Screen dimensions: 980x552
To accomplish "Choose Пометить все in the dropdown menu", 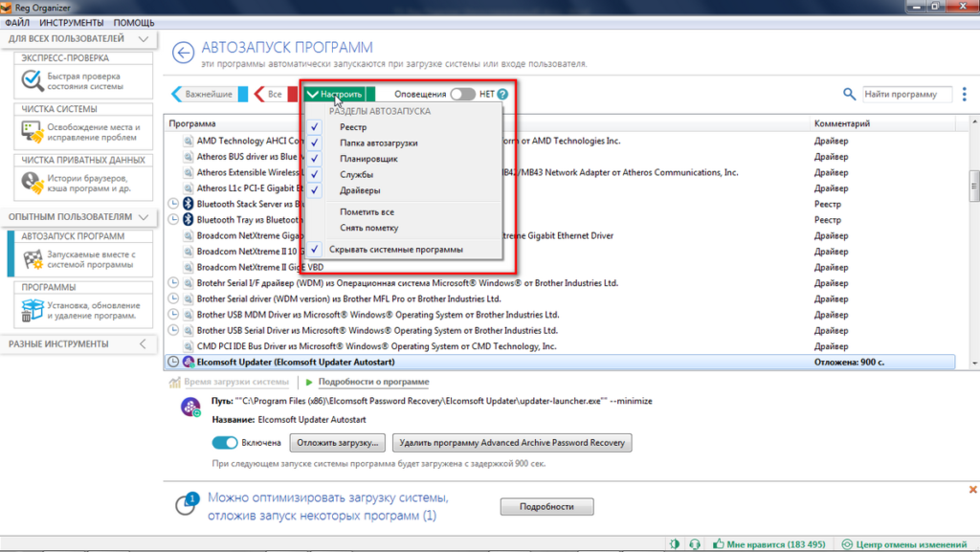I will 367,211.
